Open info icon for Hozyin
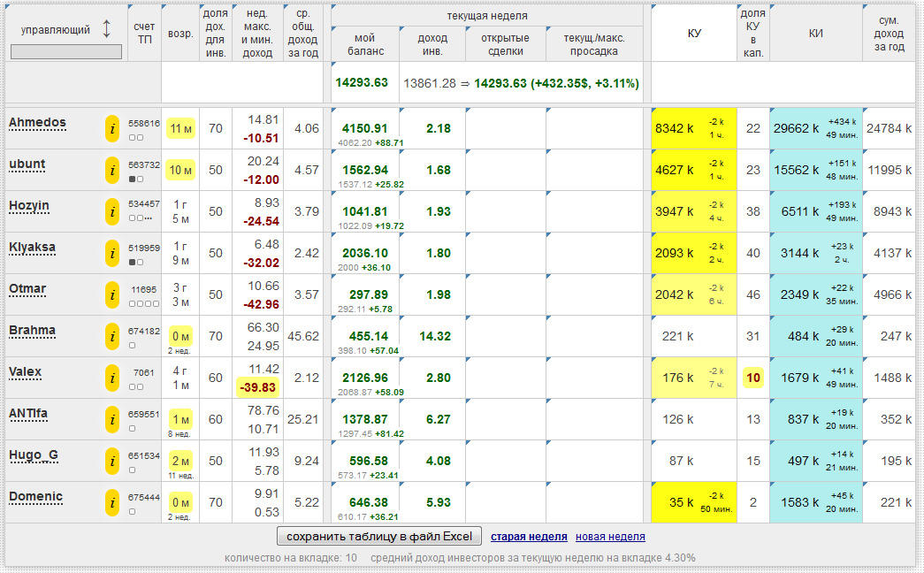Screen dimensions: 924x573 click(112, 211)
